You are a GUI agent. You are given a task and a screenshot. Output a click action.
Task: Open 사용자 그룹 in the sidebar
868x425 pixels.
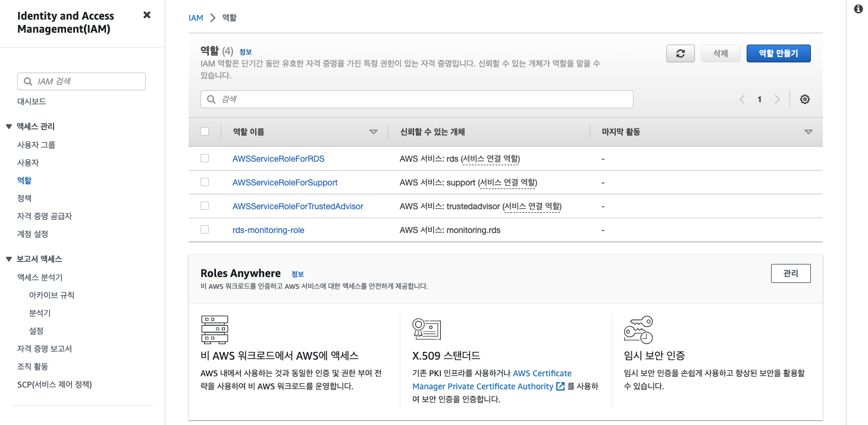[36, 145]
